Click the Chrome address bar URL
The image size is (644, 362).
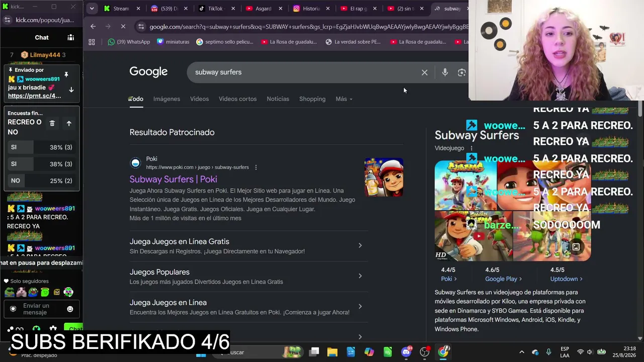(309, 27)
